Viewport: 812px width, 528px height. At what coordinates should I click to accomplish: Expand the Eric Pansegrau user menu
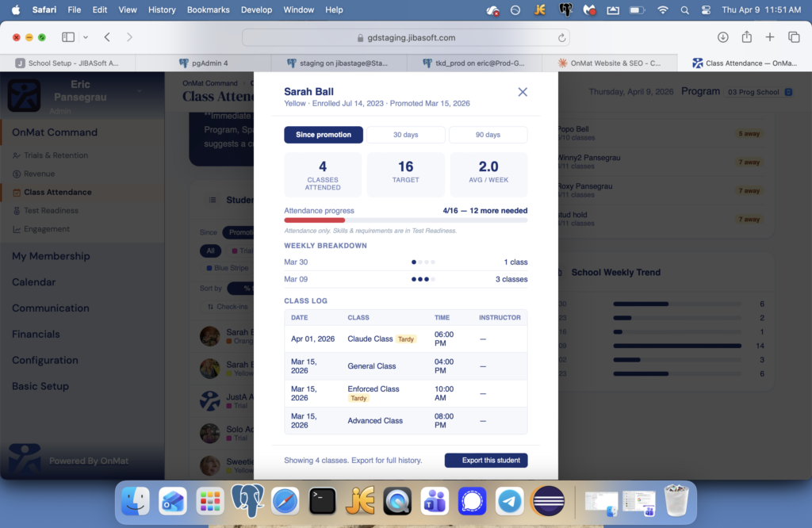140,92
